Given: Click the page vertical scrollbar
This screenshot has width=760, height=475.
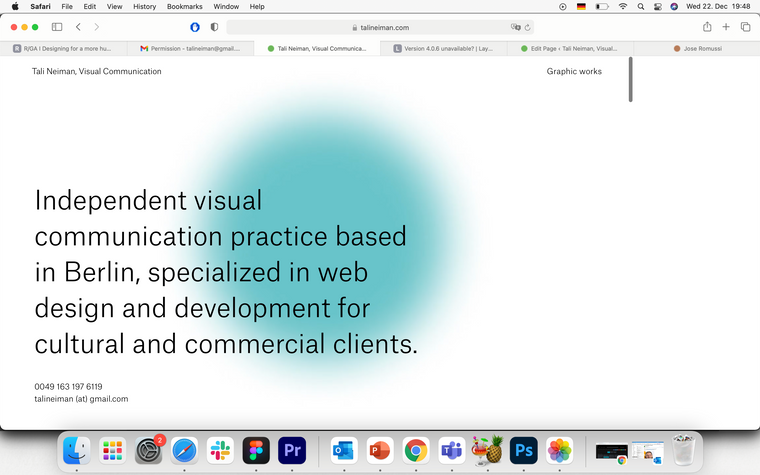Looking at the screenshot, I should coord(630,80).
